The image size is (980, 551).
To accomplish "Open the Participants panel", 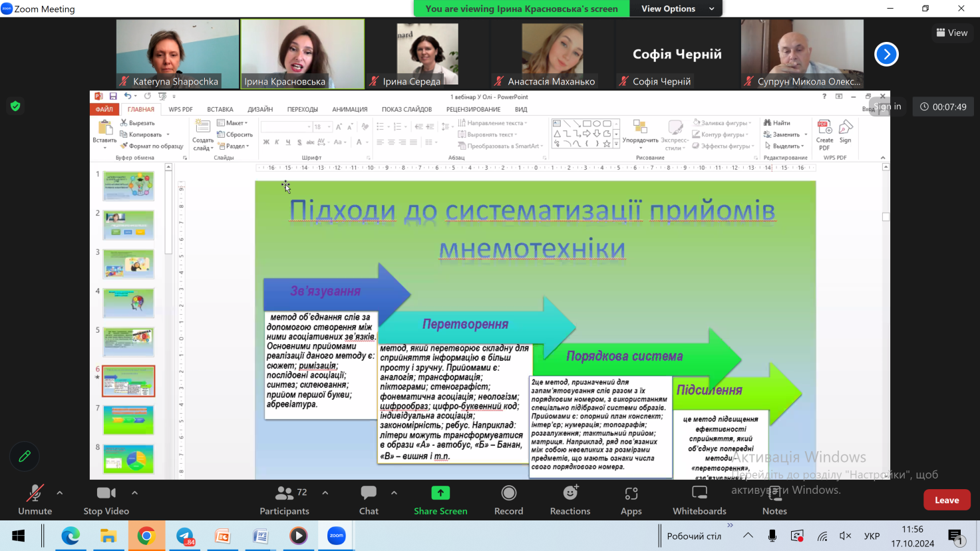I will click(284, 500).
